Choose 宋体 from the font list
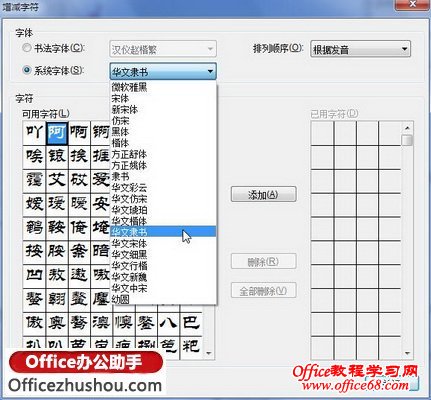The image size is (431, 400). pyautogui.click(x=163, y=98)
